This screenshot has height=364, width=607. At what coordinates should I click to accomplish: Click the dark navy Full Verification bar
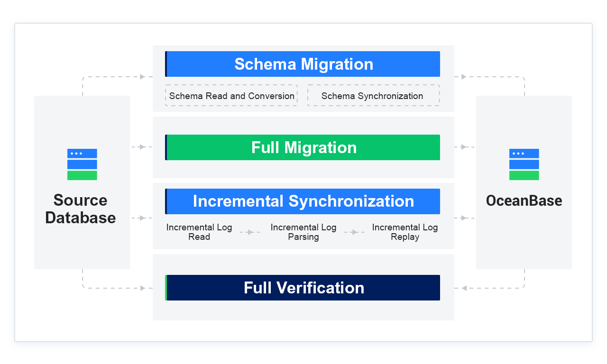pos(303,288)
